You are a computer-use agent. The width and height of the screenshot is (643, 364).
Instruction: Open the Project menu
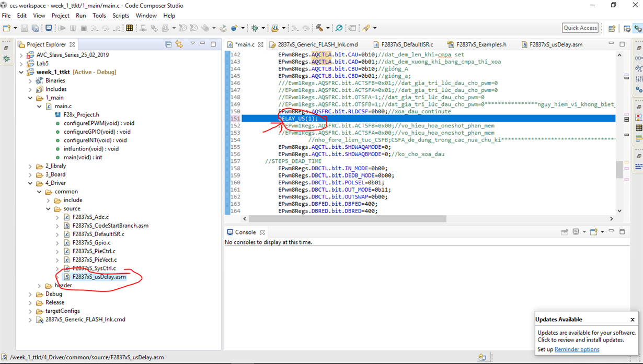[x=61, y=15]
